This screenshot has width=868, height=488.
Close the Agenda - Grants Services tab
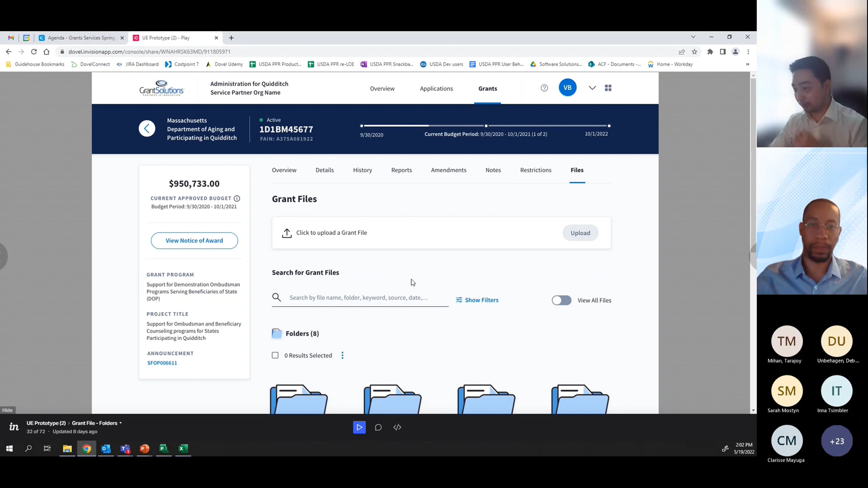point(122,38)
